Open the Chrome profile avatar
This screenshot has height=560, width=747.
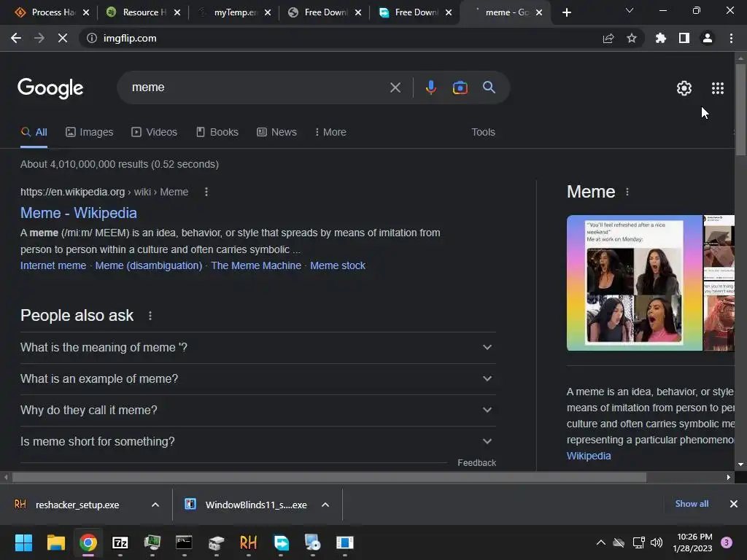pos(708,38)
